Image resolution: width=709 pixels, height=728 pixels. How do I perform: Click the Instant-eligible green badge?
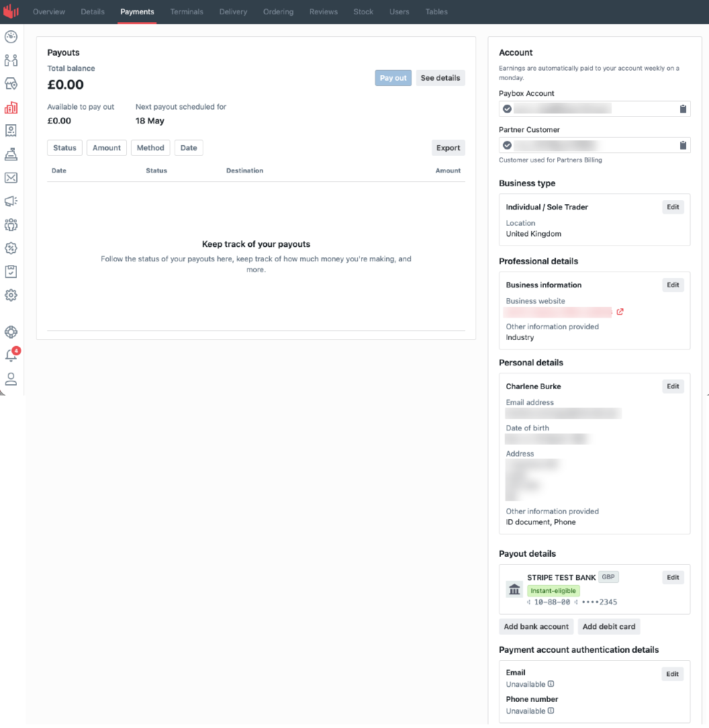[553, 590]
